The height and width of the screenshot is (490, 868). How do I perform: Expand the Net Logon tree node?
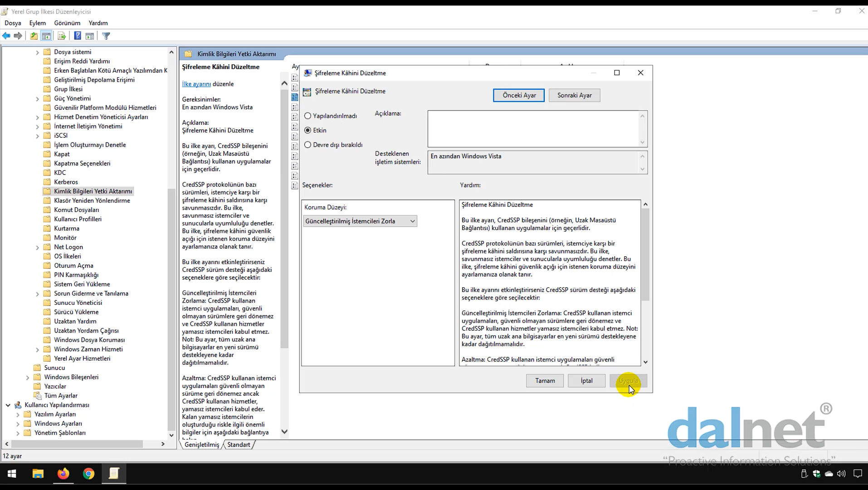coord(37,247)
